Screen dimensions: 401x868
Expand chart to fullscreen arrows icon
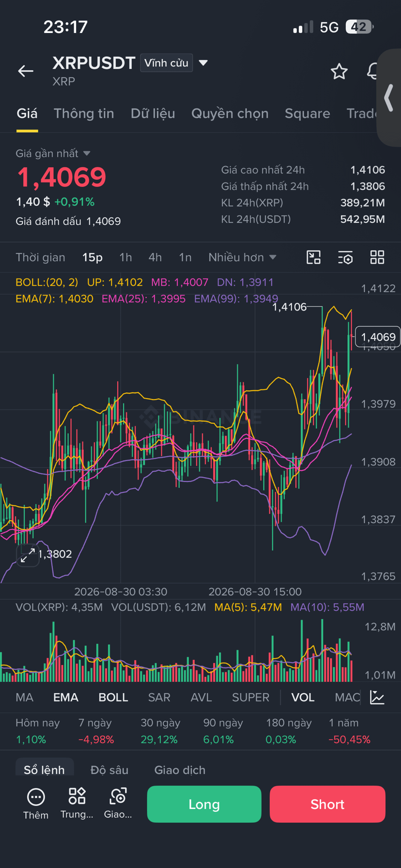pyautogui.click(x=28, y=555)
